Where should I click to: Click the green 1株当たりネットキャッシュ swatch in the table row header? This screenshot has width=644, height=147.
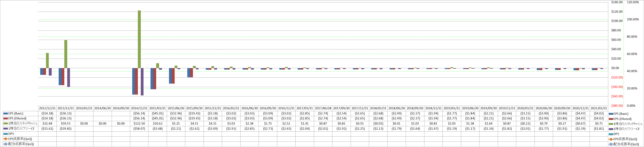point(6,124)
